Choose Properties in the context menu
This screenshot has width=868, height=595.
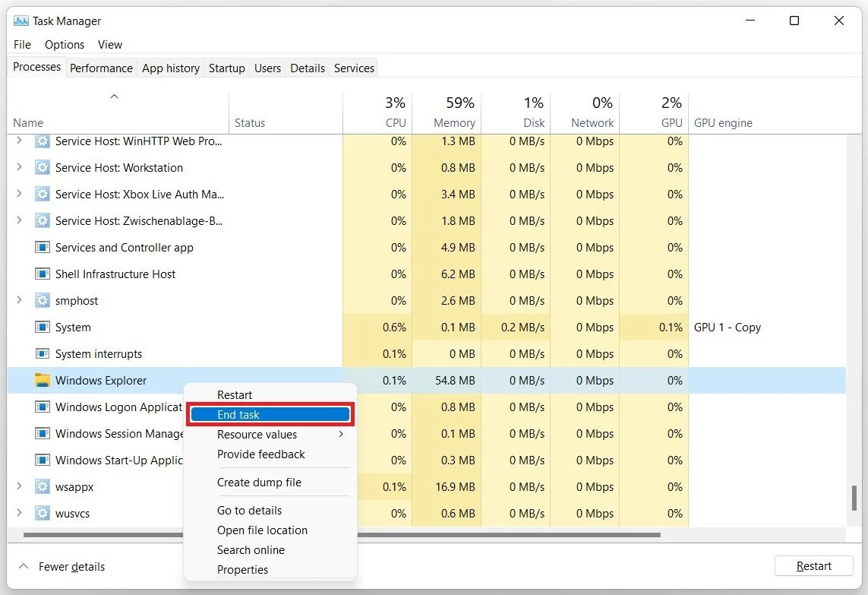[270, 569]
